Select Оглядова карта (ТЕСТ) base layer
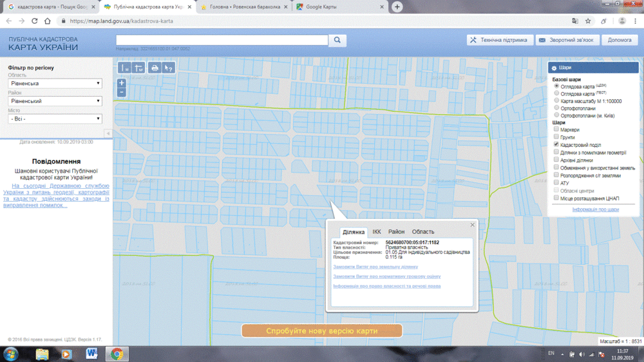The image size is (644, 362). (556, 93)
